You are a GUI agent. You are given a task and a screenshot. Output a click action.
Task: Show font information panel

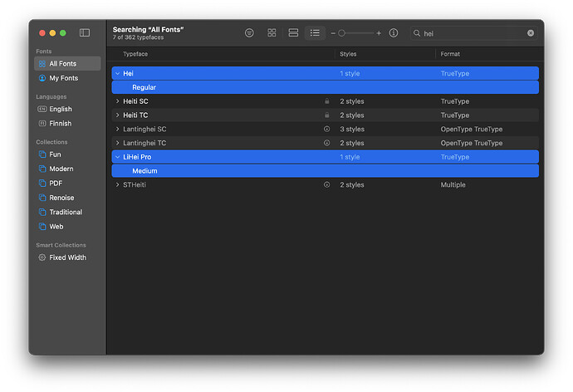click(x=394, y=33)
